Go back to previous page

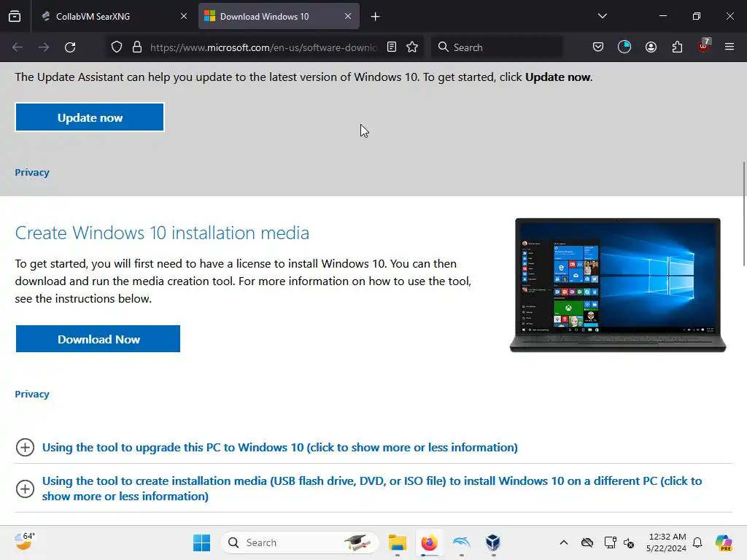pos(18,47)
